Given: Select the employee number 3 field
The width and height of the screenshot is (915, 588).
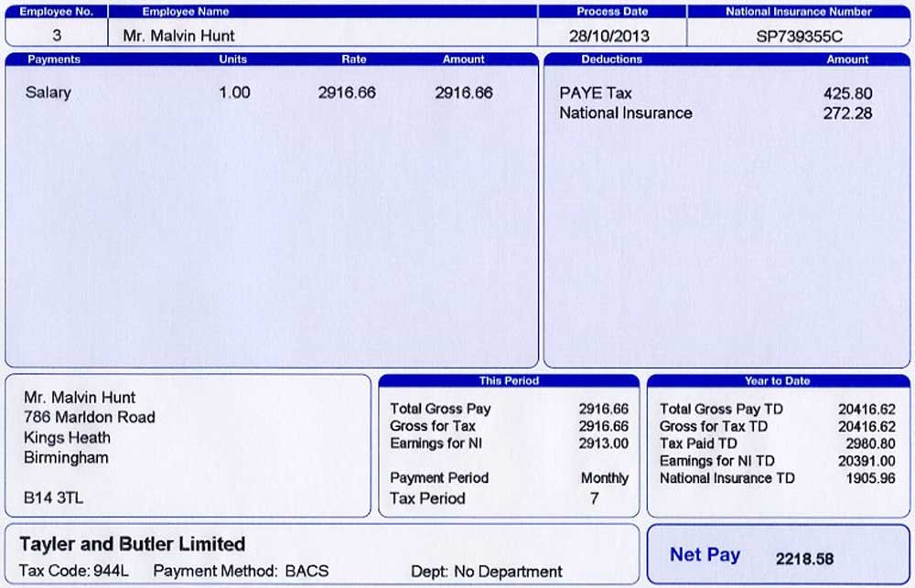Looking at the screenshot, I should 57,36.
